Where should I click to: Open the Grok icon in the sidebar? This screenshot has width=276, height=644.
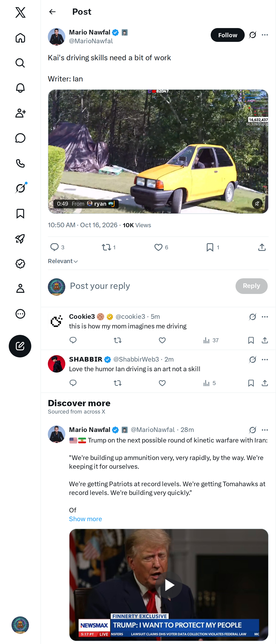pos(20,188)
